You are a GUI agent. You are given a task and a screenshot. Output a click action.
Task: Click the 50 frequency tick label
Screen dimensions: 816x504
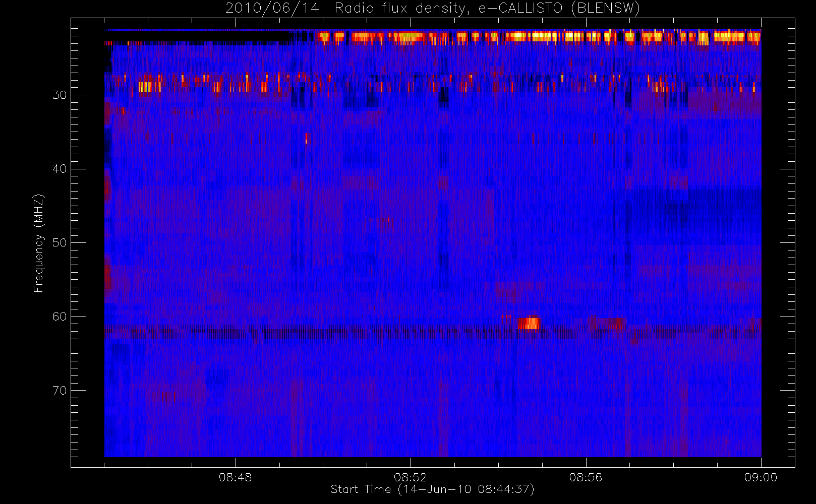60,243
